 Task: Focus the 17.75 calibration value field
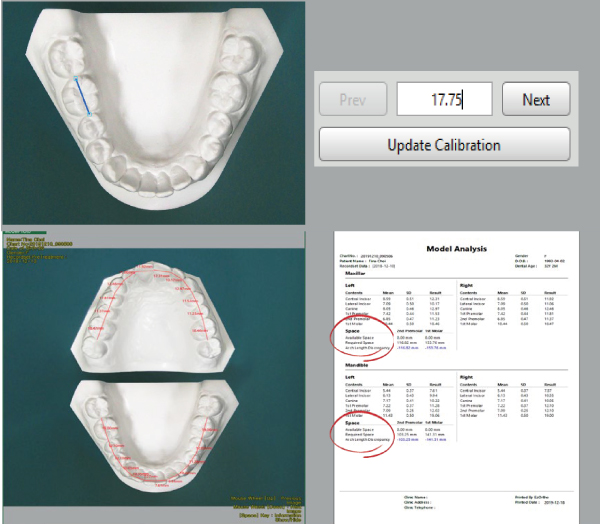pos(444,100)
